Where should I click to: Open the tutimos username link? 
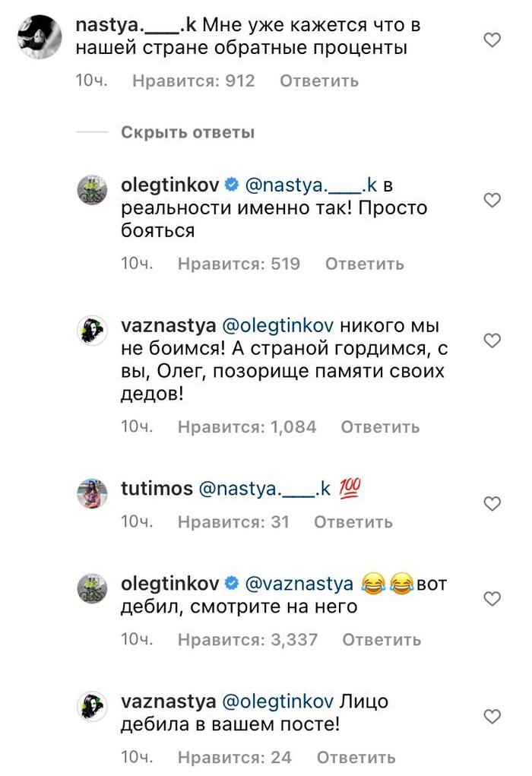[157, 489]
